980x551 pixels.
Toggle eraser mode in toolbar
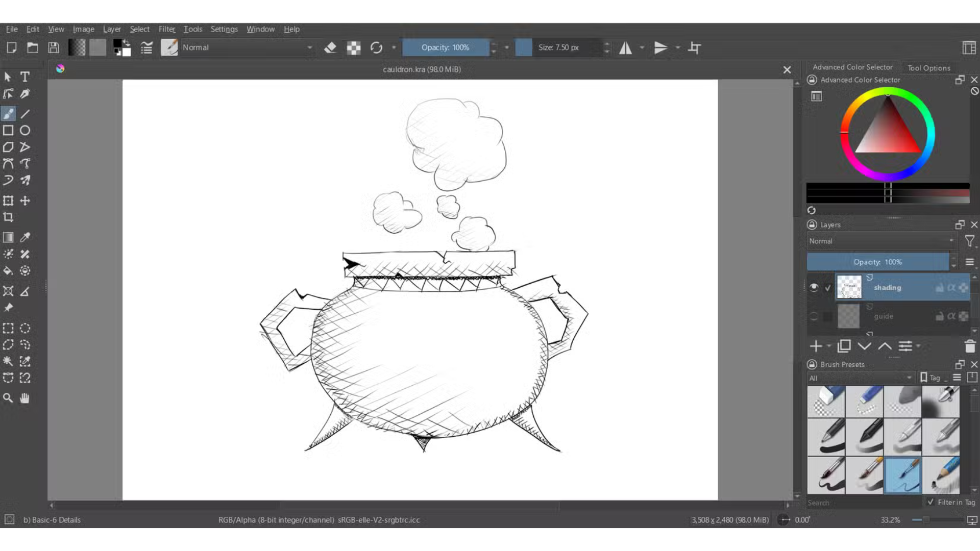(x=330, y=47)
